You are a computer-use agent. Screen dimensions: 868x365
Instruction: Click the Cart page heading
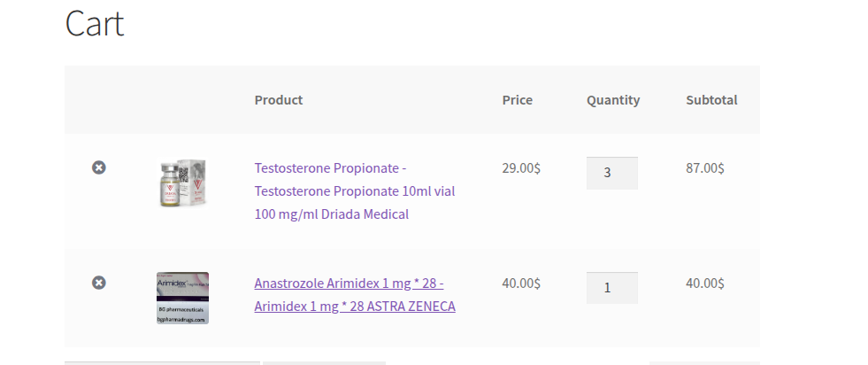pyautogui.click(x=95, y=23)
